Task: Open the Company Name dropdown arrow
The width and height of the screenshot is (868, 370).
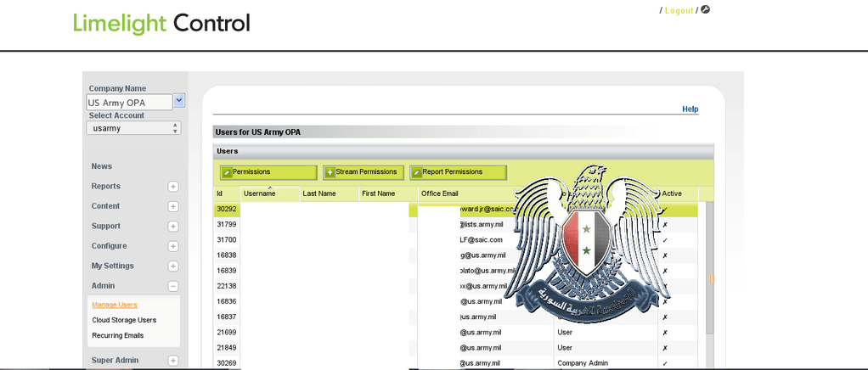Action: pyautogui.click(x=179, y=101)
